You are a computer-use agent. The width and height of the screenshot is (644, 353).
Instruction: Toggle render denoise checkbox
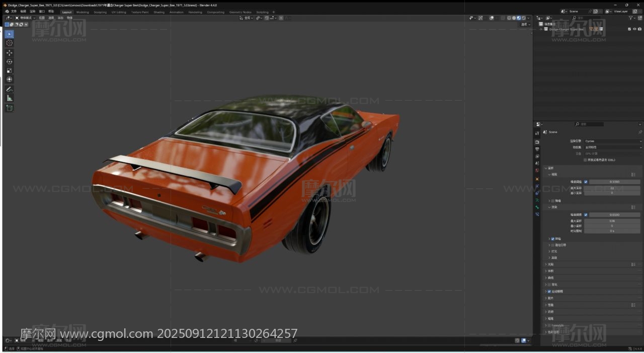coord(552,239)
